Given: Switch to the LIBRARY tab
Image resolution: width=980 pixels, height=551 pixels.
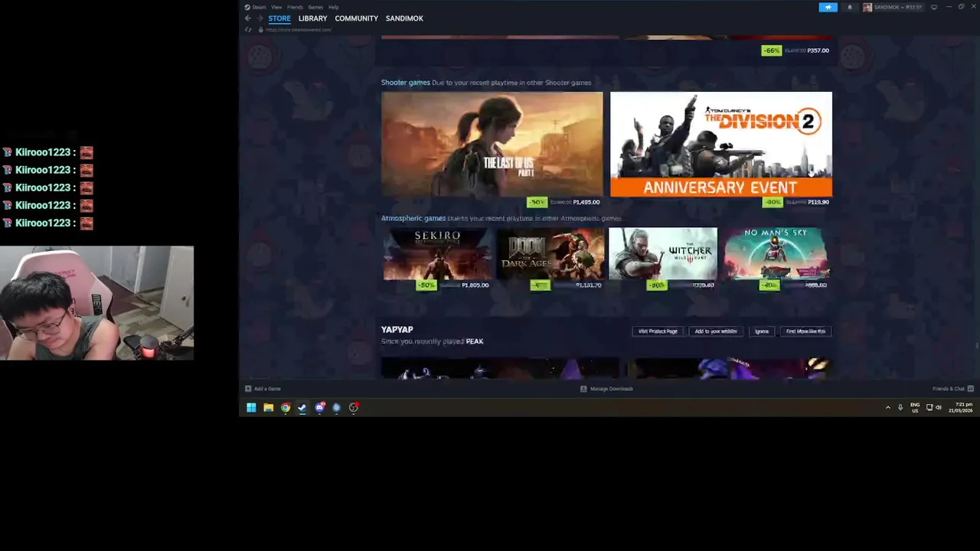Looking at the screenshot, I should pyautogui.click(x=312, y=18).
